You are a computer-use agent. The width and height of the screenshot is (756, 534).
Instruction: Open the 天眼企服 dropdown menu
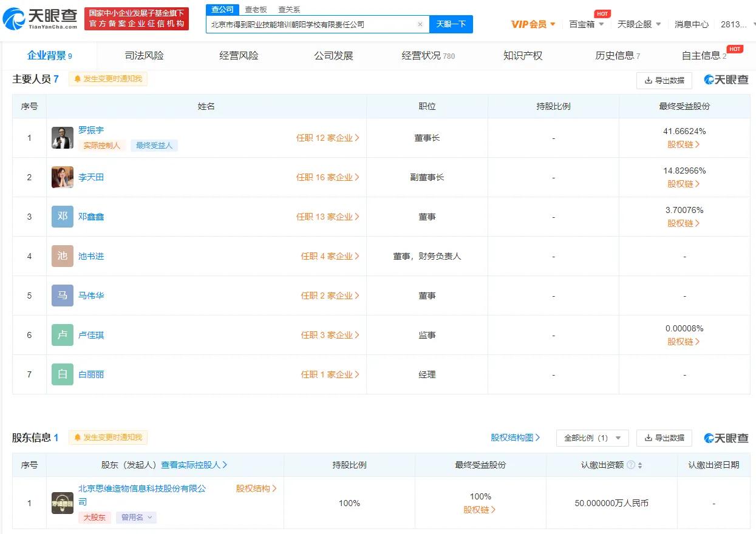(x=639, y=24)
